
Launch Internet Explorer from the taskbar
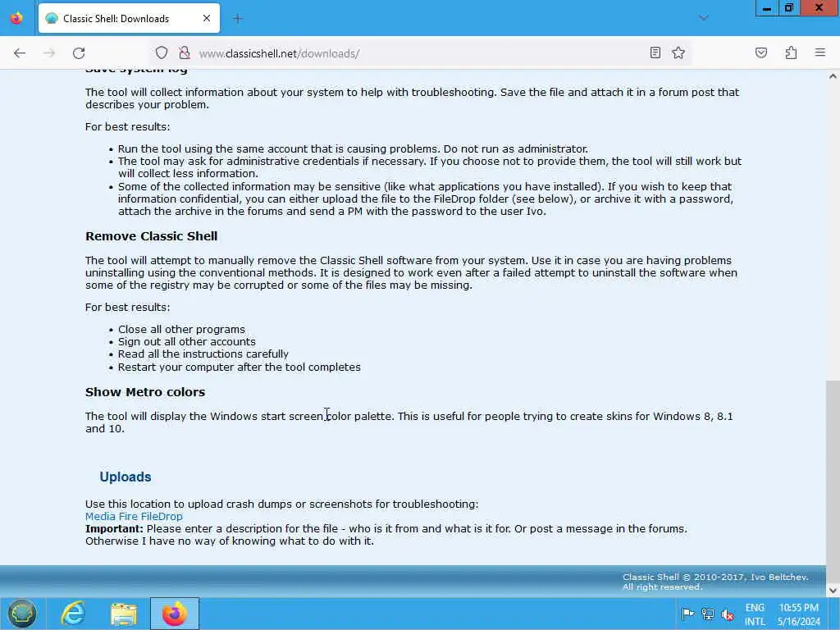73,614
